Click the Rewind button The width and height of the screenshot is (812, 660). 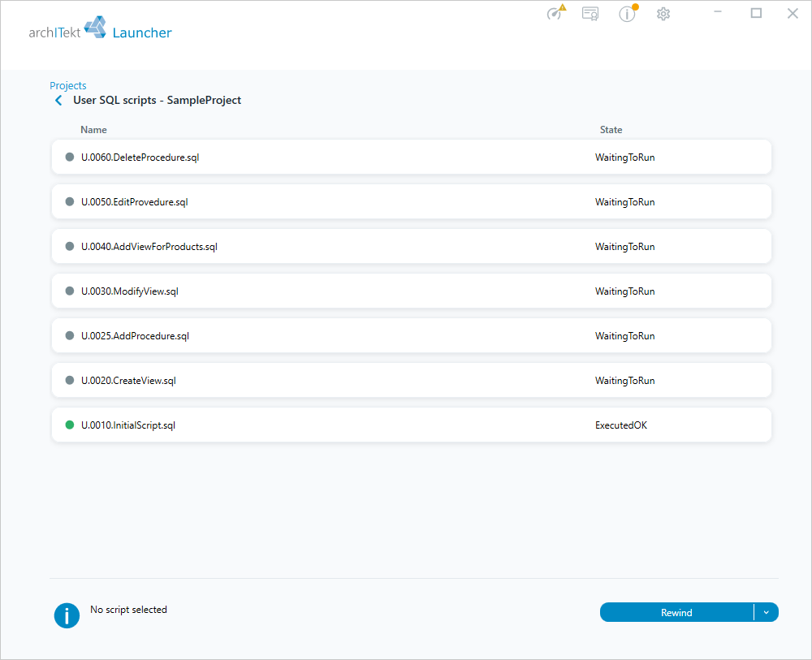pos(676,612)
